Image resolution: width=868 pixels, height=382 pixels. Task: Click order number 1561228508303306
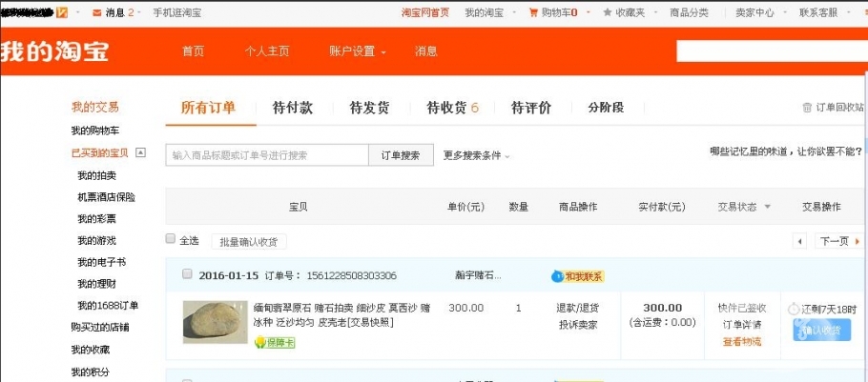tap(352, 275)
